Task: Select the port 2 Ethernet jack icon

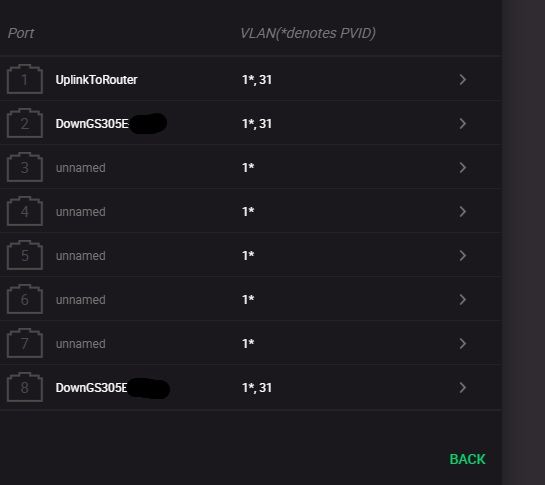Action: click(x=25, y=123)
